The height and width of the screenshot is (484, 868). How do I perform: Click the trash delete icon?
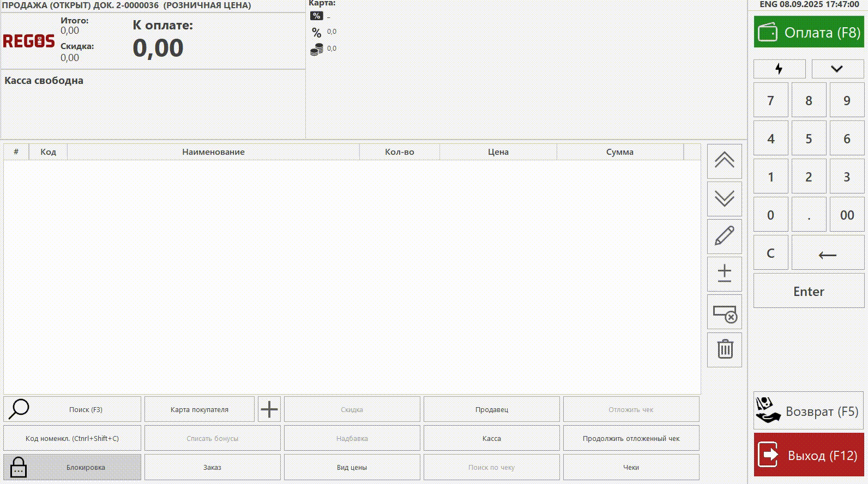click(724, 349)
